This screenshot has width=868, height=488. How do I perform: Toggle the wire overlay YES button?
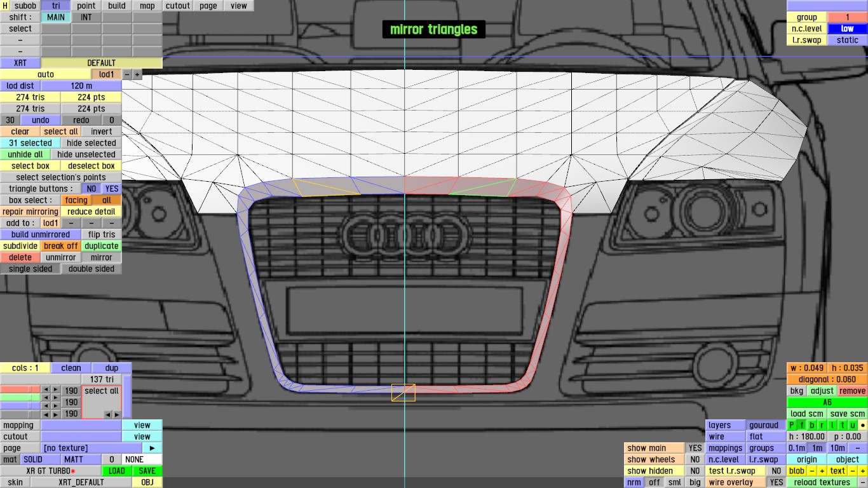pos(776,482)
